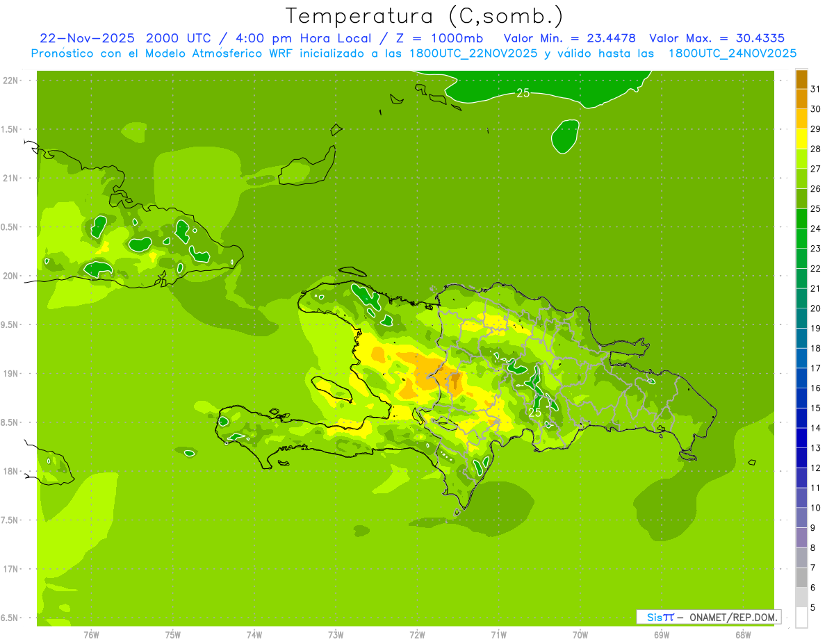Viewport: 834px width, 644px height.
Task: Select the "Z = 1000mb" level text
Action: pyautogui.click(x=440, y=38)
